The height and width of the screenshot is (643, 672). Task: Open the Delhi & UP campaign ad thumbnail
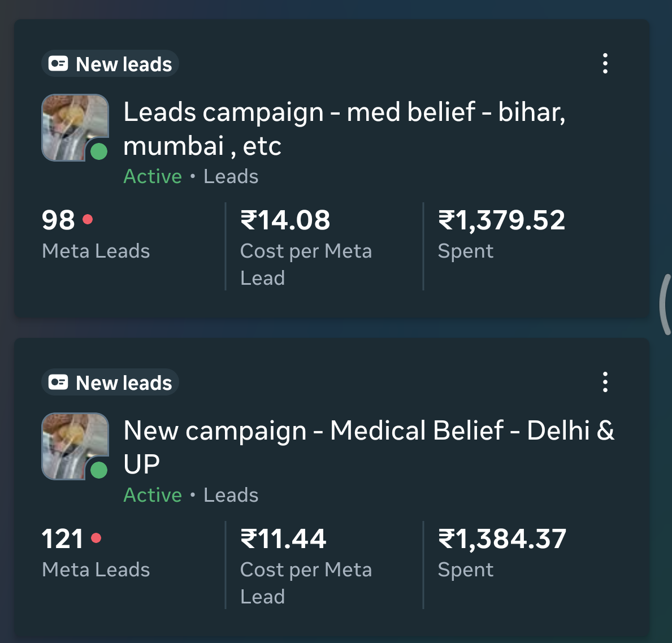(71, 443)
